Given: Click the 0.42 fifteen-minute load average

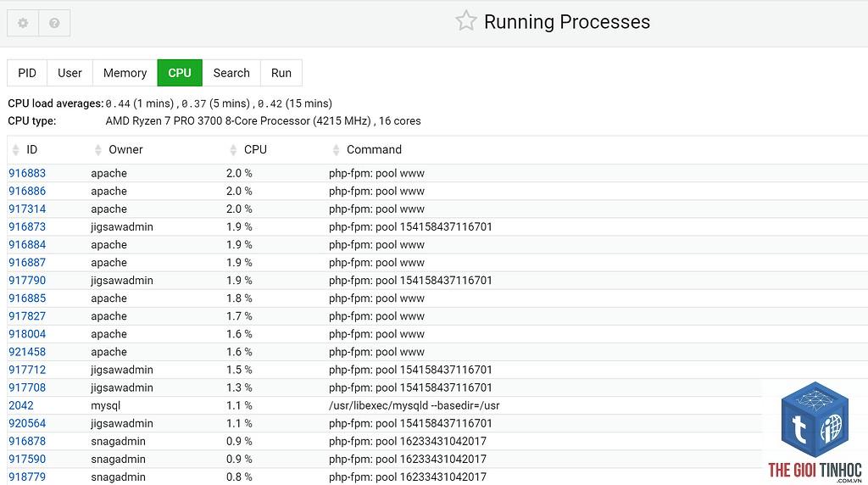Looking at the screenshot, I should click(270, 103).
